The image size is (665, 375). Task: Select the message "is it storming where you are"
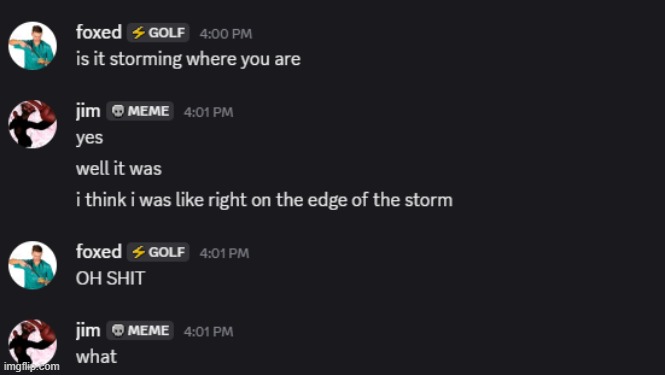tap(188, 59)
